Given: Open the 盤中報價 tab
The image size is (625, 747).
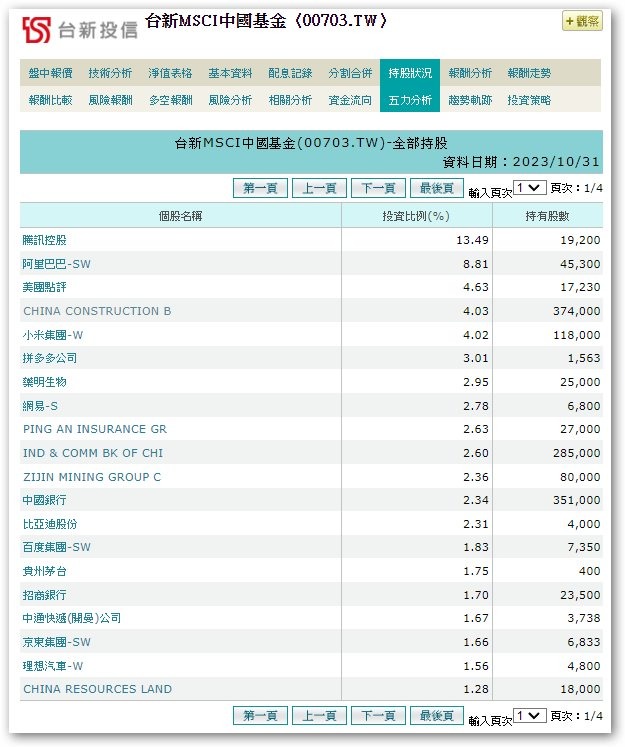Looking at the screenshot, I should click(x=50, y=73).
